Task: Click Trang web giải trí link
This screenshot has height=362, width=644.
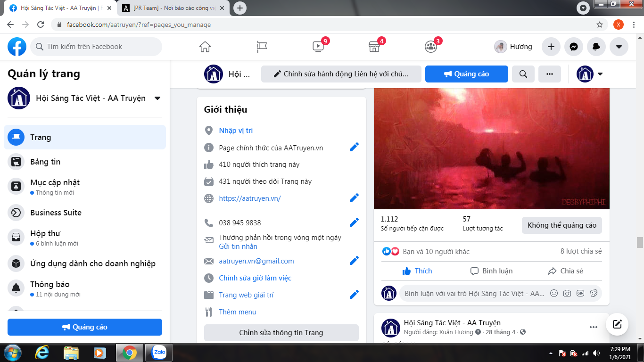Action: click(x=246, y=295)
